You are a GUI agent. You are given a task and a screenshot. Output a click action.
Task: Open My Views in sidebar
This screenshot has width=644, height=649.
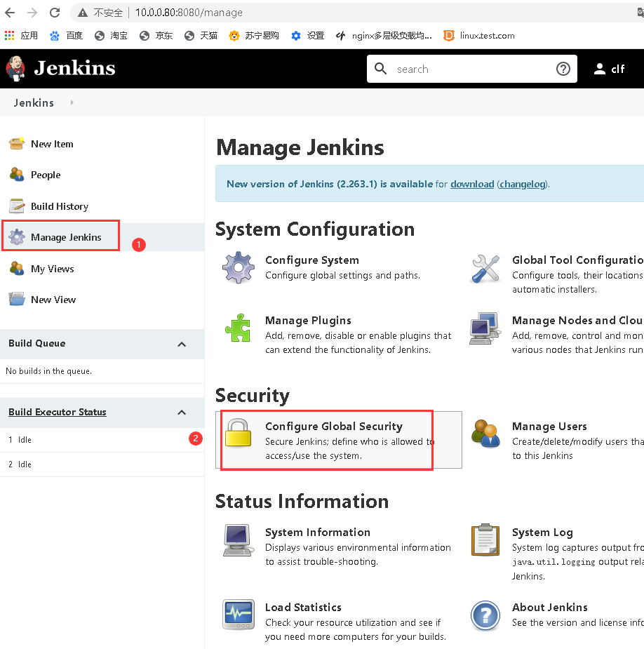coord(52,269)
